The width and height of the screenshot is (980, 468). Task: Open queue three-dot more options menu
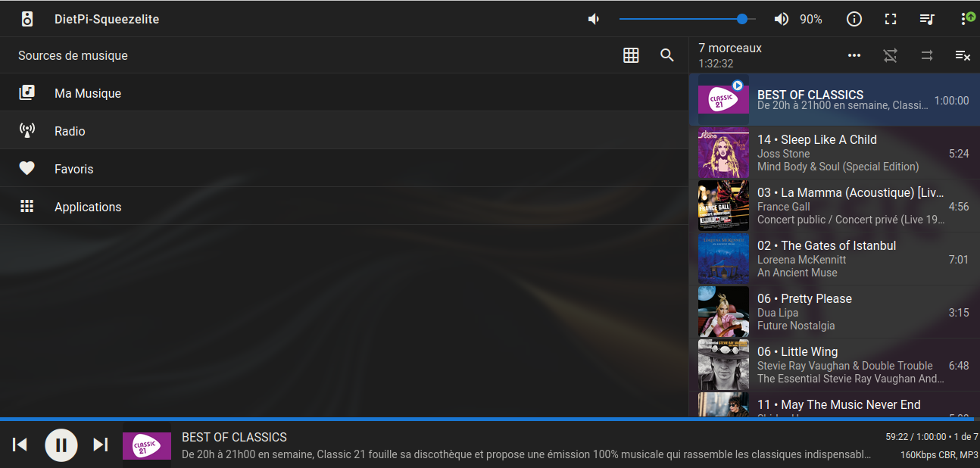854,55
